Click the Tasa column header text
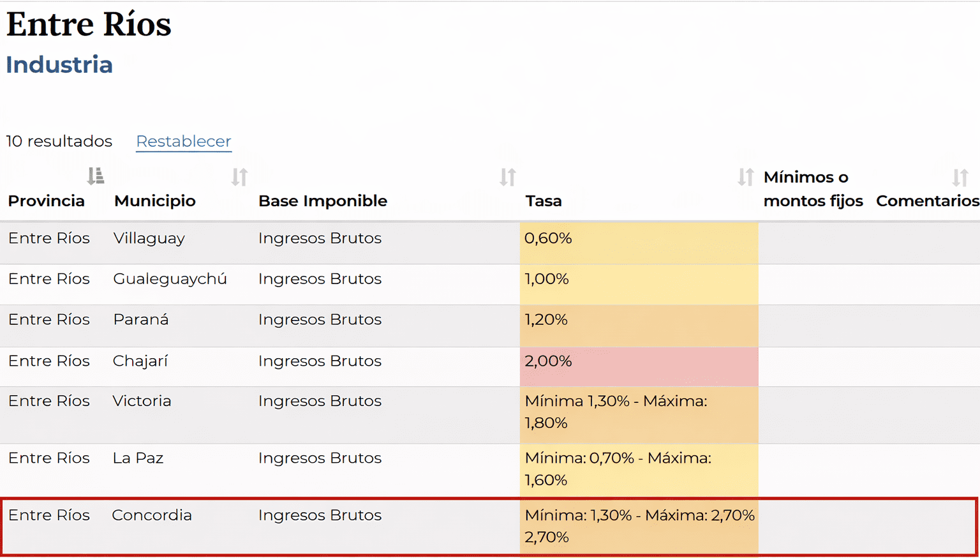980x558 pixels. pyautogui.click(x=543, y=201)
